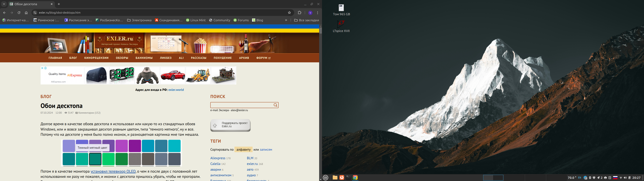Open КИНОРЕЦЕНЗИИ in site navigation
644x181 pixels.
pyautogui.click(x=96, y=58)
